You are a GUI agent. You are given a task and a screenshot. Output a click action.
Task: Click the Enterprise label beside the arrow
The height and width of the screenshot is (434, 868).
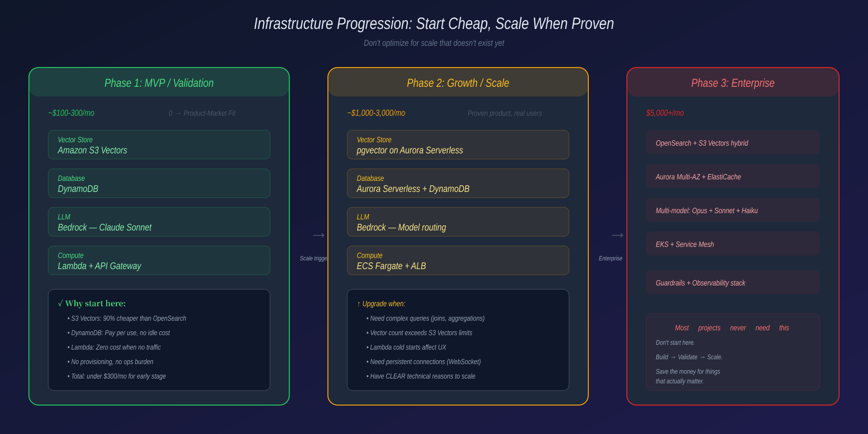click(x=610, y=258)
